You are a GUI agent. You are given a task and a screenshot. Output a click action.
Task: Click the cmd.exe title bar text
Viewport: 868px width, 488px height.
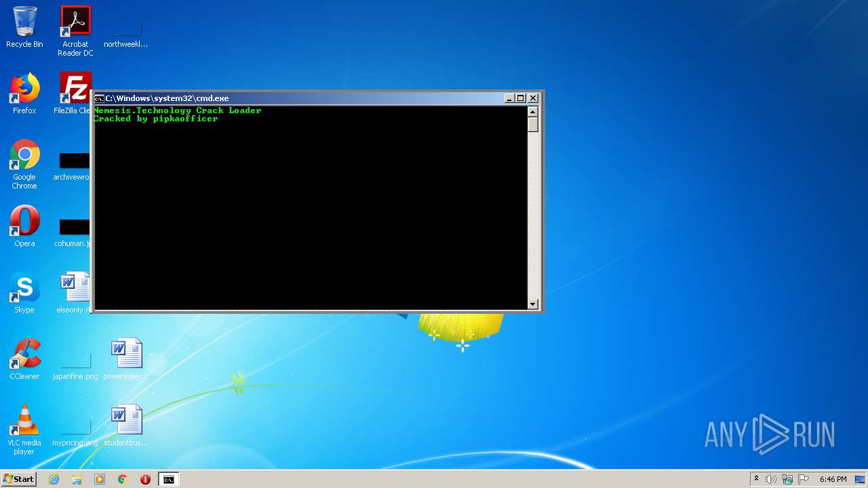[167, 98]
